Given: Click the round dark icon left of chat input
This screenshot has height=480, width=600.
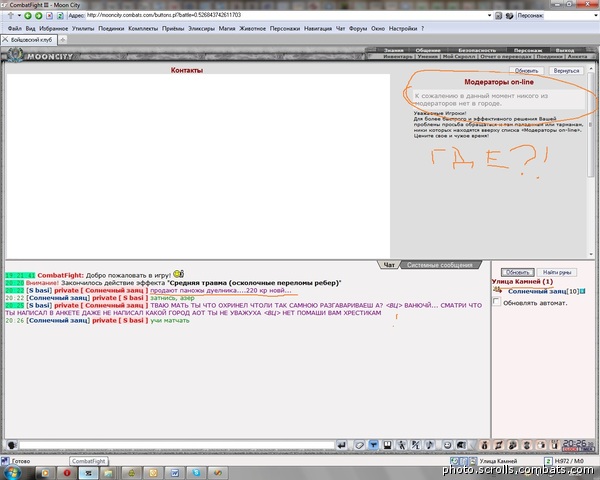Looking at the screenshot, I should pyautogui.click(x=11, y=445).
